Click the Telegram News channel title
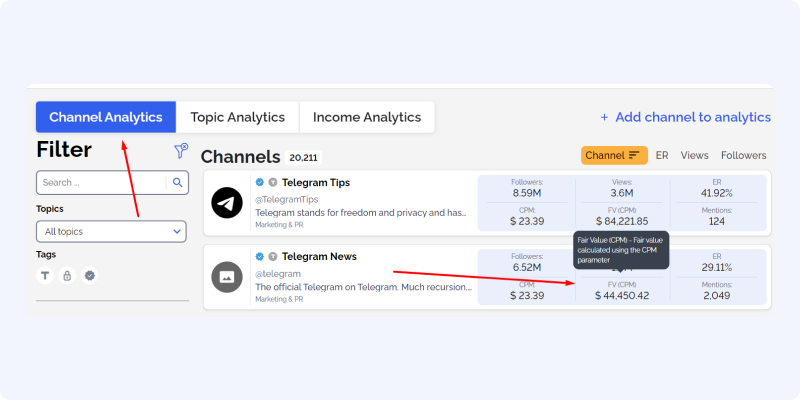Image resolution: width=800 pixels, height=400 pixels. (319, 257)
